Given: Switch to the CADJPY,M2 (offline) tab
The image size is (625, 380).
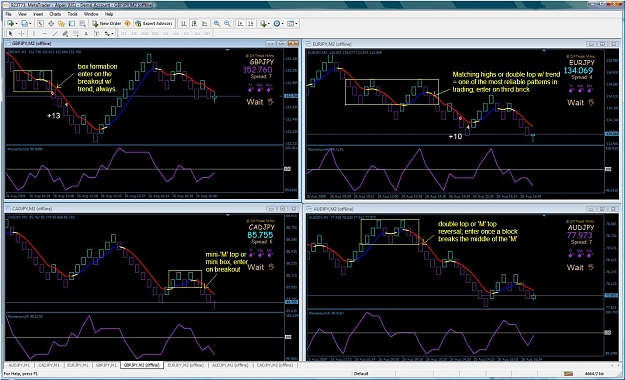Looking at the screenshot, I should point(275,365).
